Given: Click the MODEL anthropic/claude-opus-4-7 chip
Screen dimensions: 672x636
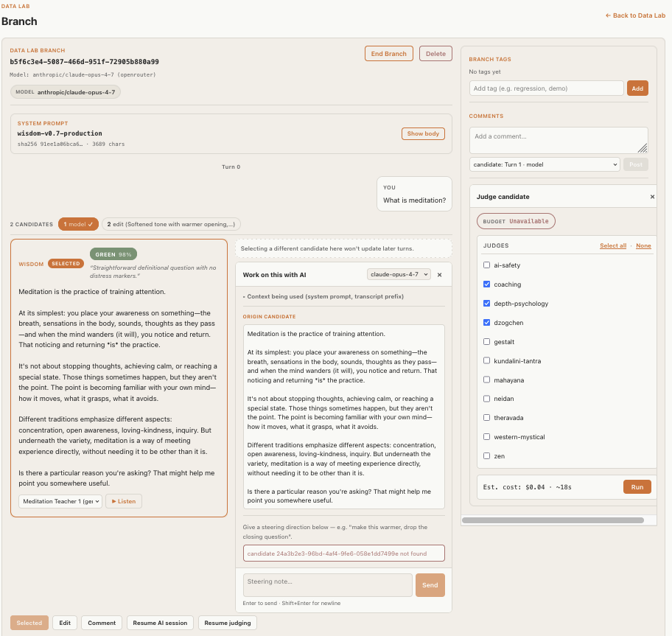Looking at the screenshot, I should pos(65,92).
